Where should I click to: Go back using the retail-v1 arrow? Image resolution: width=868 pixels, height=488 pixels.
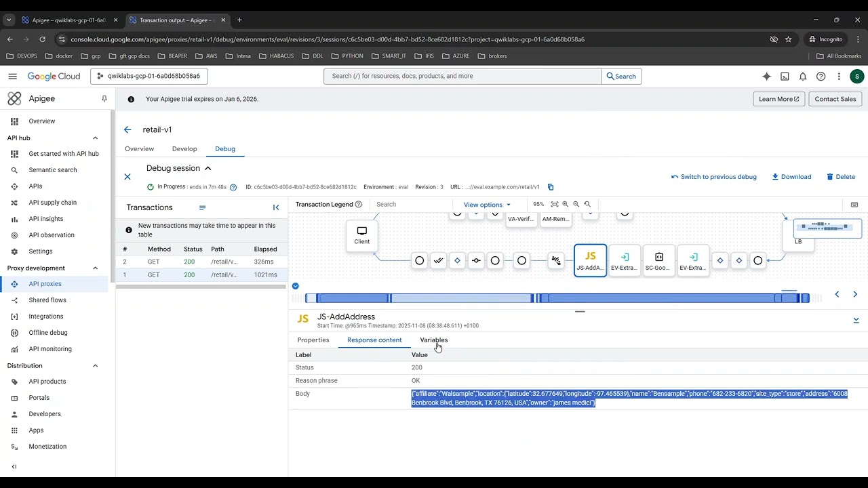(x=127, y=129)
